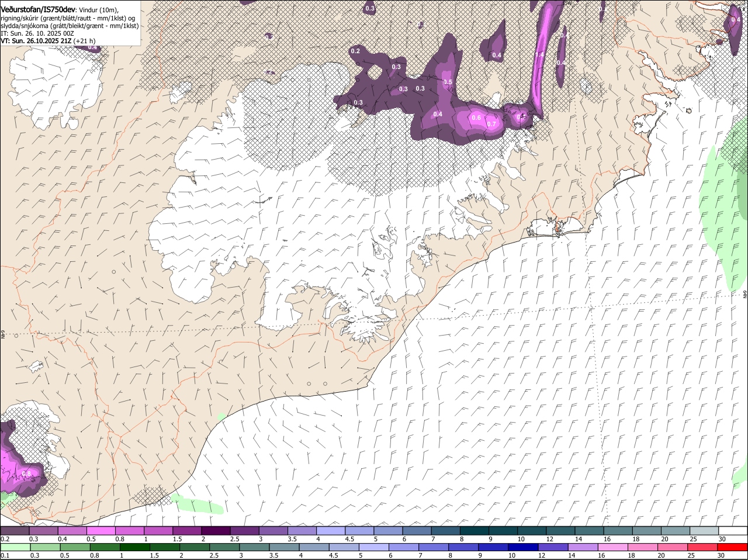Pick top legend swatch between 0.2 and 0.3

(x=15, y=530)
